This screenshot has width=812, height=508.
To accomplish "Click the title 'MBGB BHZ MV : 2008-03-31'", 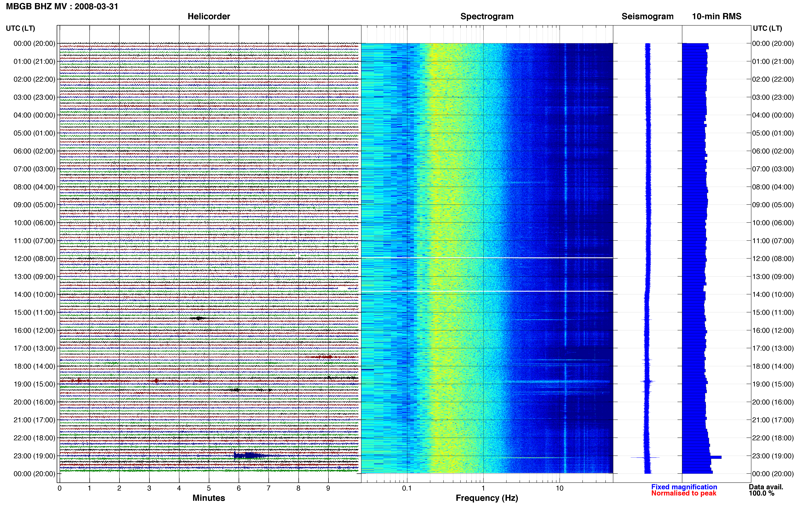I will pyautogui.click(x=62, y=6).
